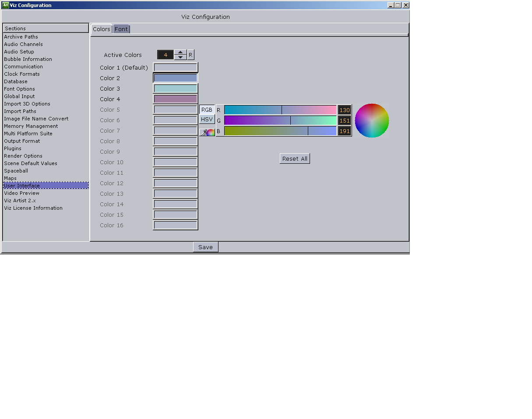The image size is (532, 419).
Task: Select the Color 4 swatch
Action: 175,99
